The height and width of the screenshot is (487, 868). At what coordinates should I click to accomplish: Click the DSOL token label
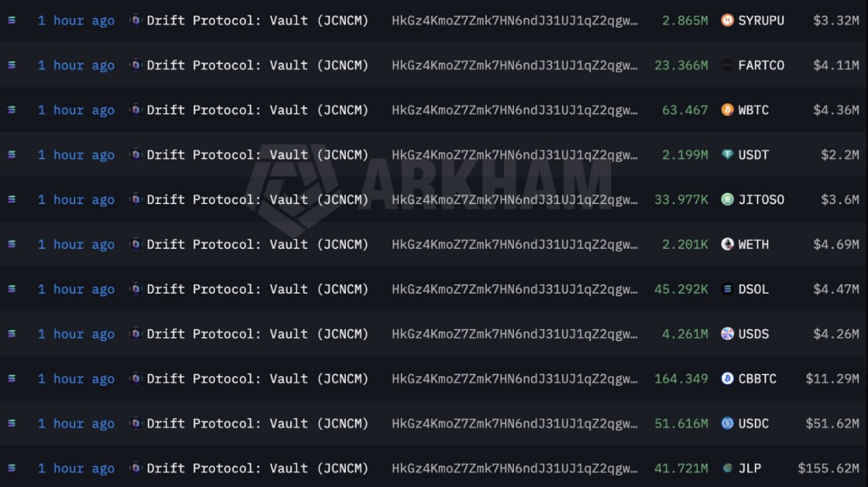point(753,289)
